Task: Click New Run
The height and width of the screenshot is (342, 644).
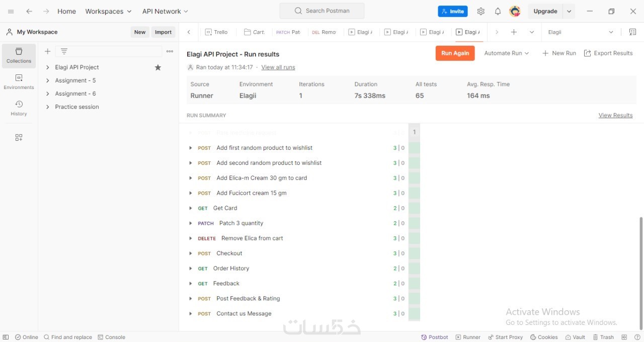Action: pyautogui.click(x=559, y=53)
